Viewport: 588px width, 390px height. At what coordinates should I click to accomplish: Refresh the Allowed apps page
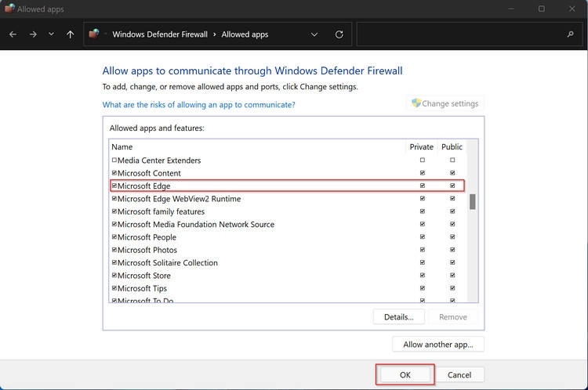click(x=339, y=34)
